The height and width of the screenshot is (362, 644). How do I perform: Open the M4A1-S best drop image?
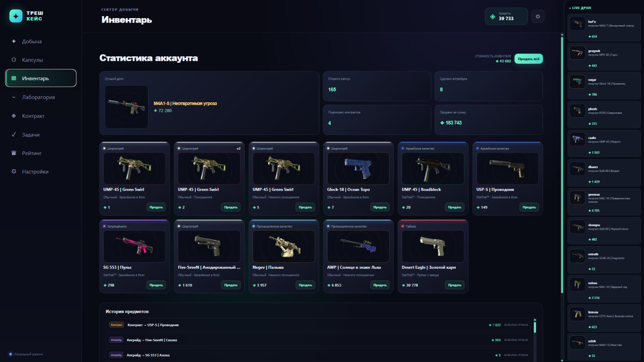pos(126,107)
